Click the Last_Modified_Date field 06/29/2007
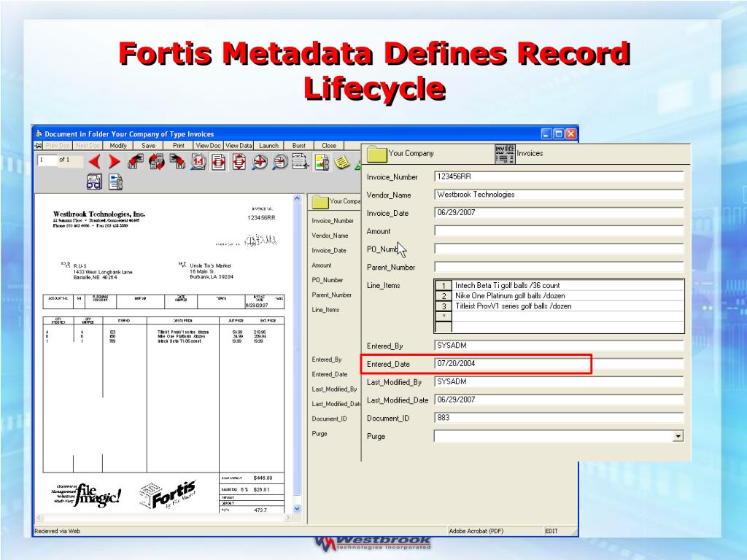 coord(559,400)
